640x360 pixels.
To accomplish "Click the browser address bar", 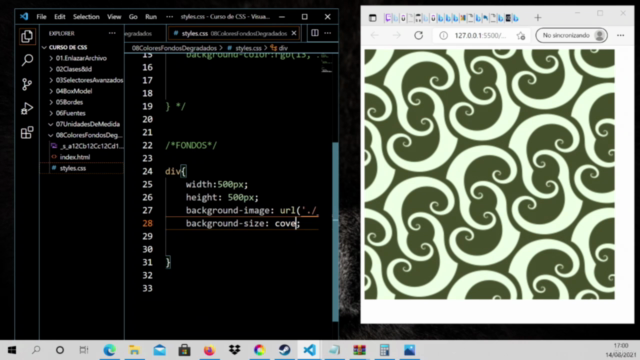I will point(480,36).
